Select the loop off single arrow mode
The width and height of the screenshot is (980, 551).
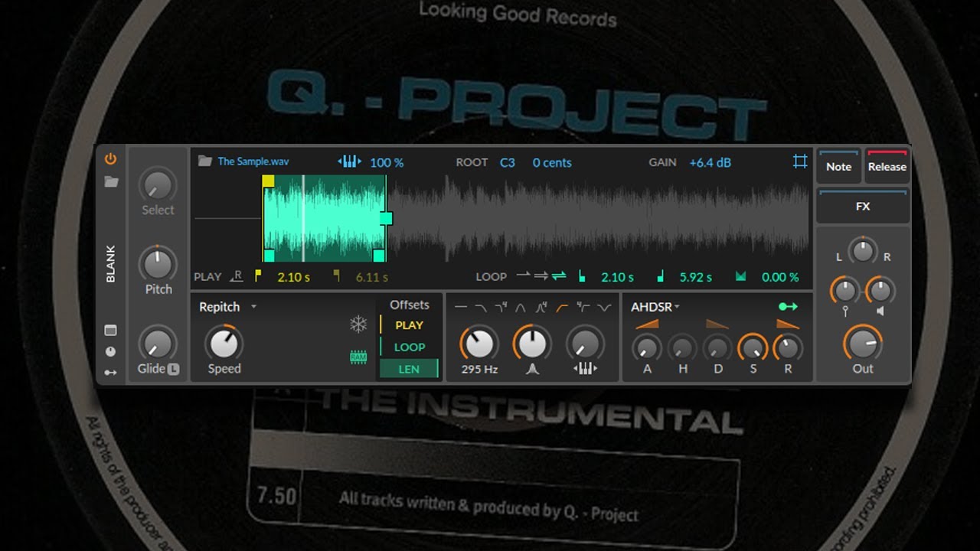524,276
